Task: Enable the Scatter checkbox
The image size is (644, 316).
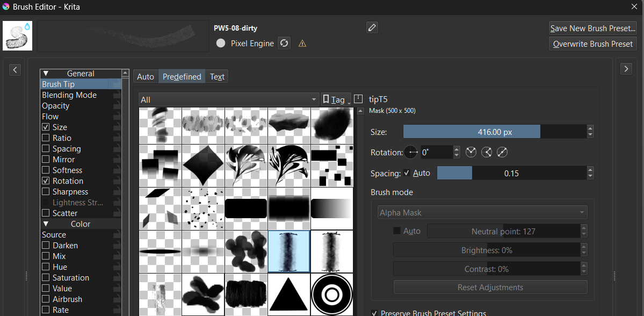Action: click(46, 213)
